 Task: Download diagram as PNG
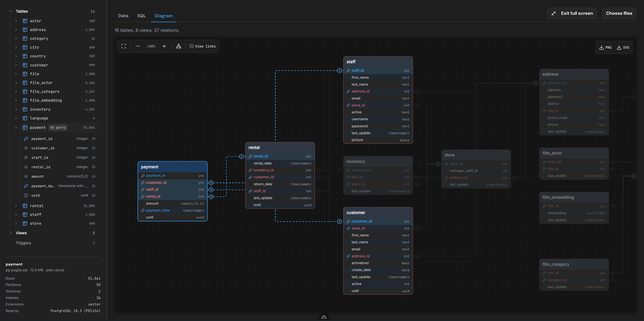coord(605,47)
